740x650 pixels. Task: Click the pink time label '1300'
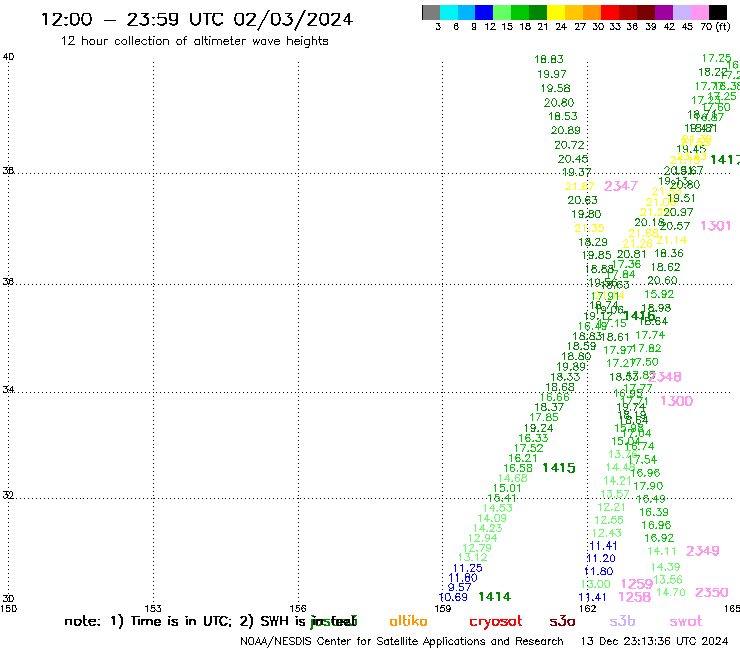676,401
